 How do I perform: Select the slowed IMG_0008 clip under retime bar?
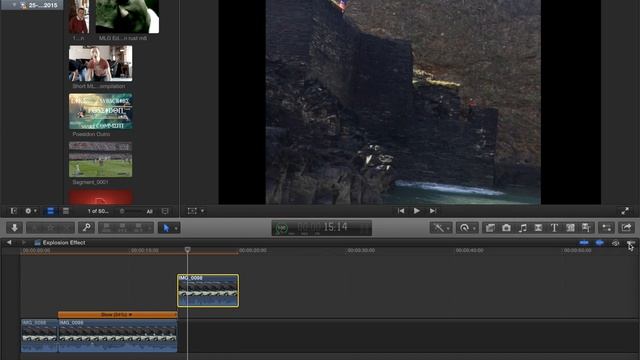click(118, 336)
